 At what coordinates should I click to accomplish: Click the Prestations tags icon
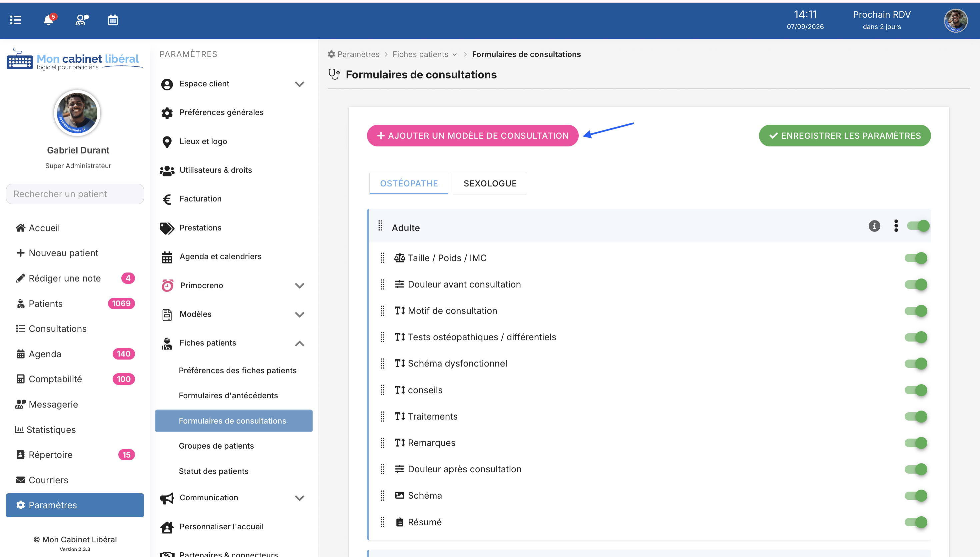(167, 228)
